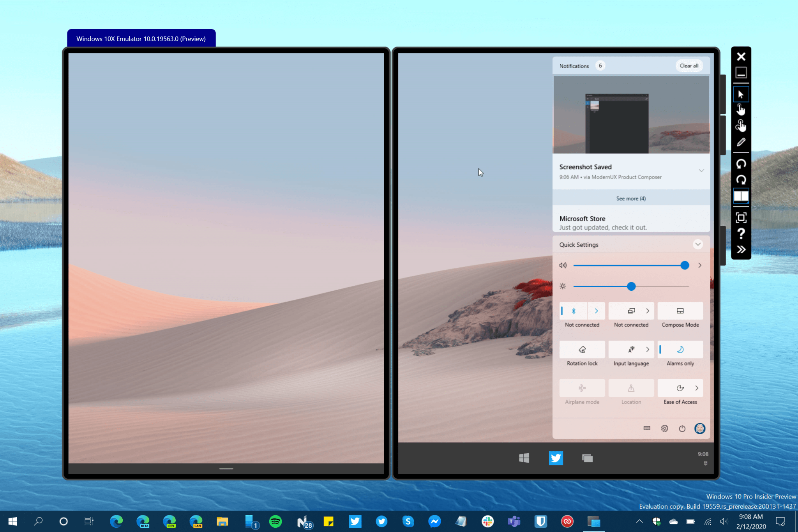This screenshot has height=532, width=798.
Task: Rotate the emulator screen counterclockwise
Action: coord(741,164)
